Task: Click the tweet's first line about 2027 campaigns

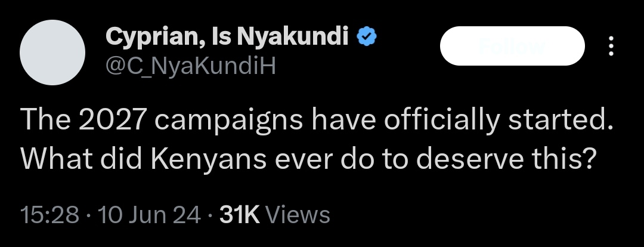Action: [x=317, y=120]
